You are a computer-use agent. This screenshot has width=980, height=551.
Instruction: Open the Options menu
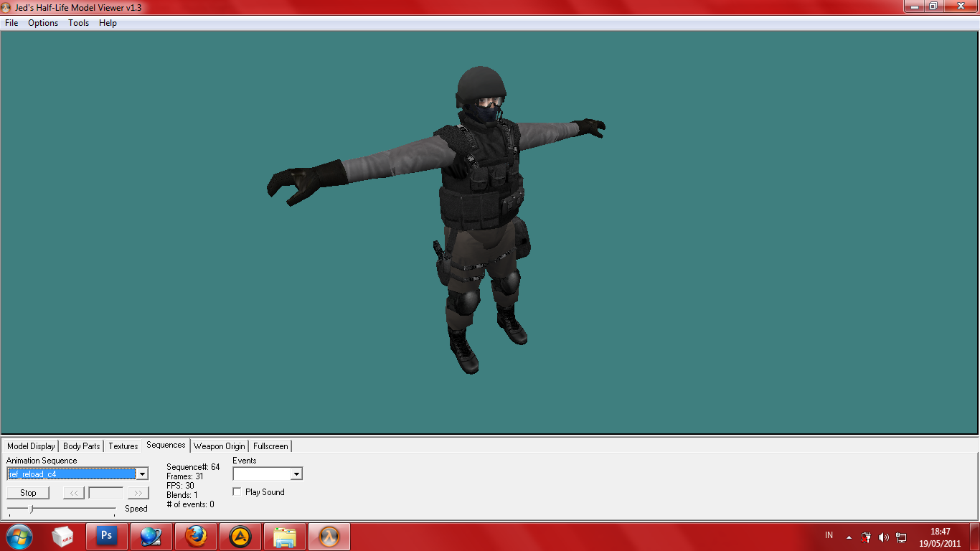pyautogui.click(x=43, y=23)
